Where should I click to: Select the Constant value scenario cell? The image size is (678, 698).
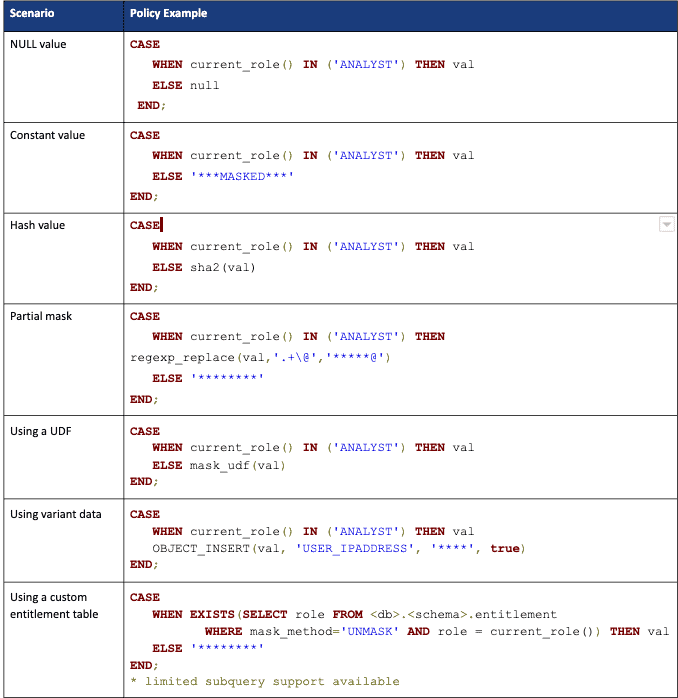[x=47, y=135]
